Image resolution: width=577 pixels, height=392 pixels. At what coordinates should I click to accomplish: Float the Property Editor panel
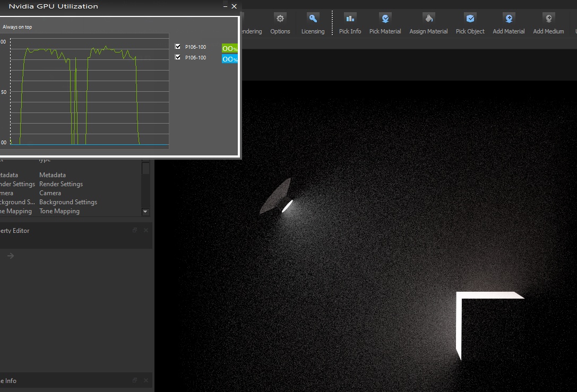pos(135,230)
